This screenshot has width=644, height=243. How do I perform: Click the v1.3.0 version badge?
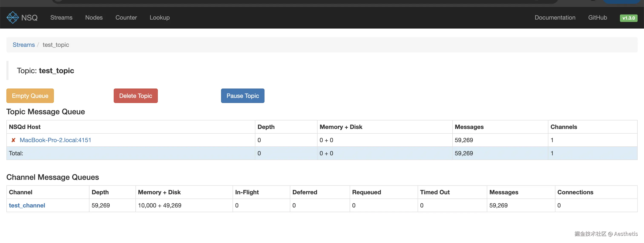[x=628, y=18]
